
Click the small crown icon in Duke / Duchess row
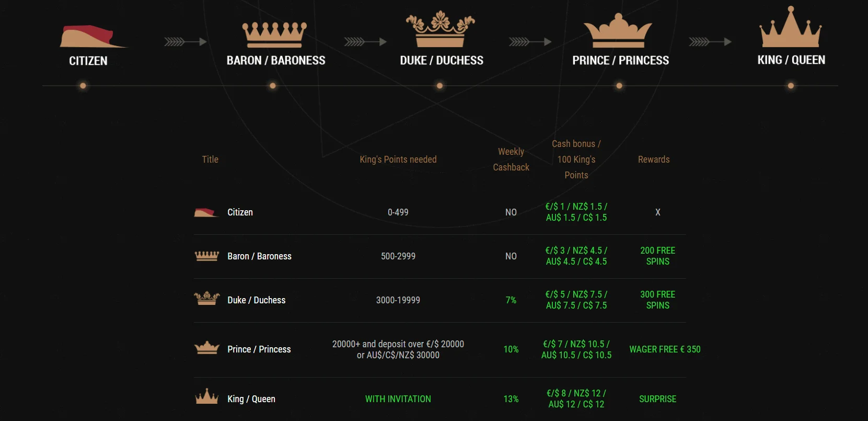pos(207,299)
